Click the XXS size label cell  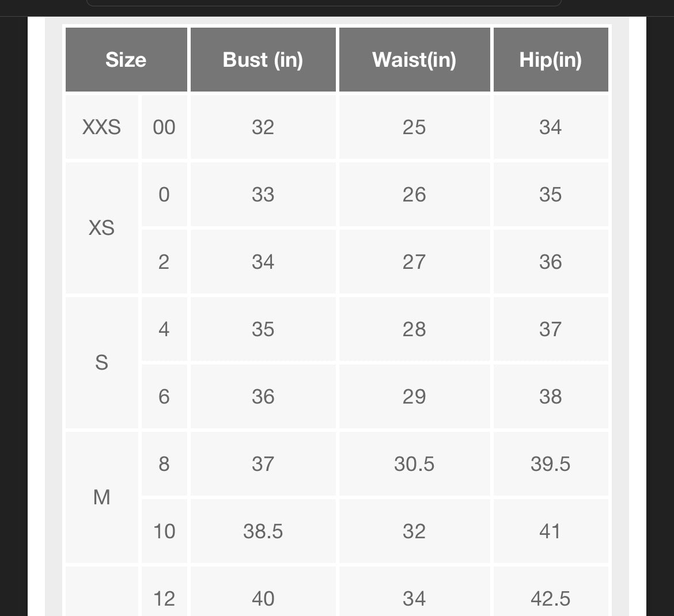[x=102, y=127]
